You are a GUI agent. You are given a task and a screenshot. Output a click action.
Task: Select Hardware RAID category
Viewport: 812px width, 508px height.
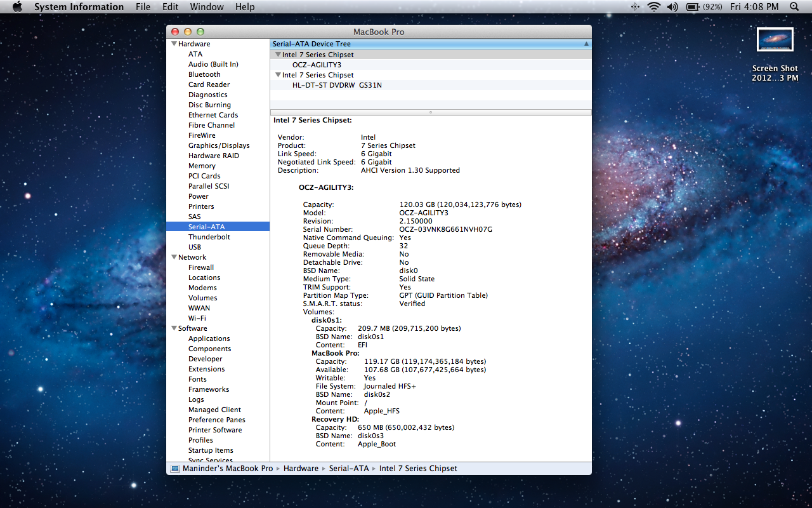213,156
